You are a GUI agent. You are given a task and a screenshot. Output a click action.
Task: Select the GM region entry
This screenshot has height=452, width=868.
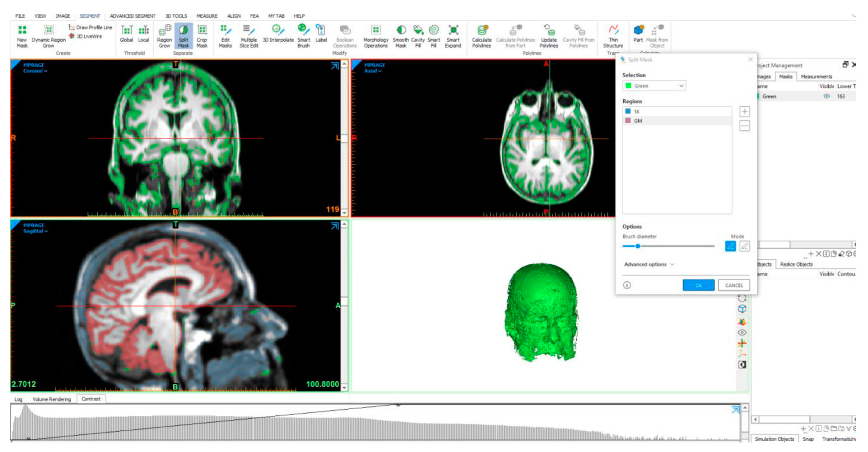[x=638, y=121]
